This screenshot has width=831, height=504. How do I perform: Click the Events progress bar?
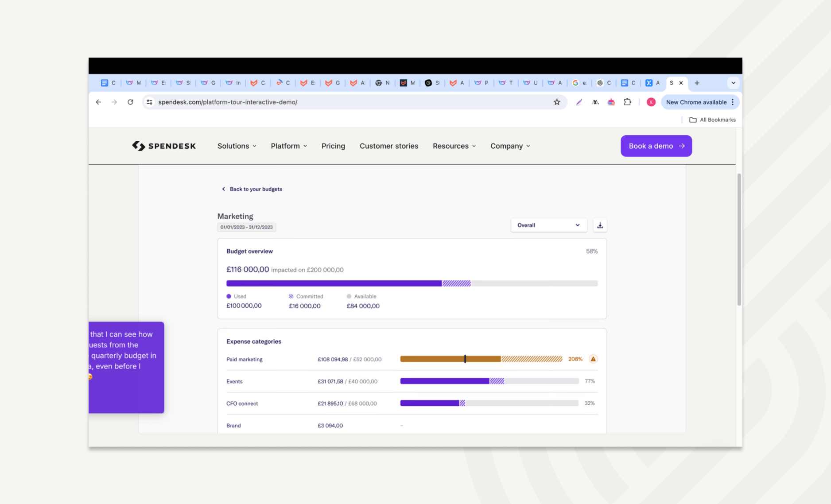coord(489,381)
